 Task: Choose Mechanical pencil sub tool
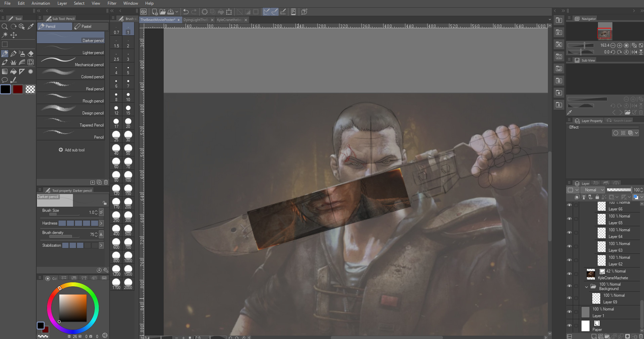click(71, 61)
